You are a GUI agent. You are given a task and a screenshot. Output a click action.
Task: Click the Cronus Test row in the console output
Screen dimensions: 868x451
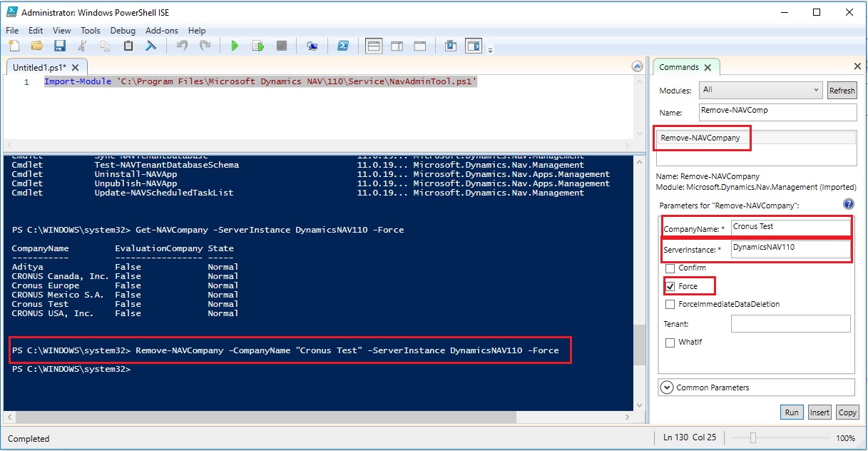pos(126,304)
